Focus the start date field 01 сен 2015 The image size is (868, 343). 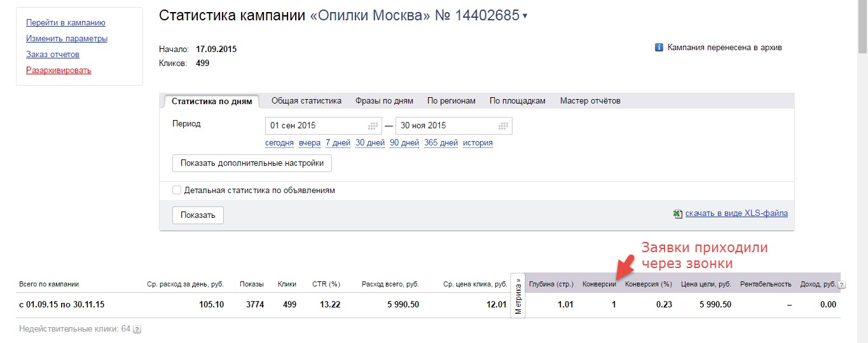coord(323,126)
